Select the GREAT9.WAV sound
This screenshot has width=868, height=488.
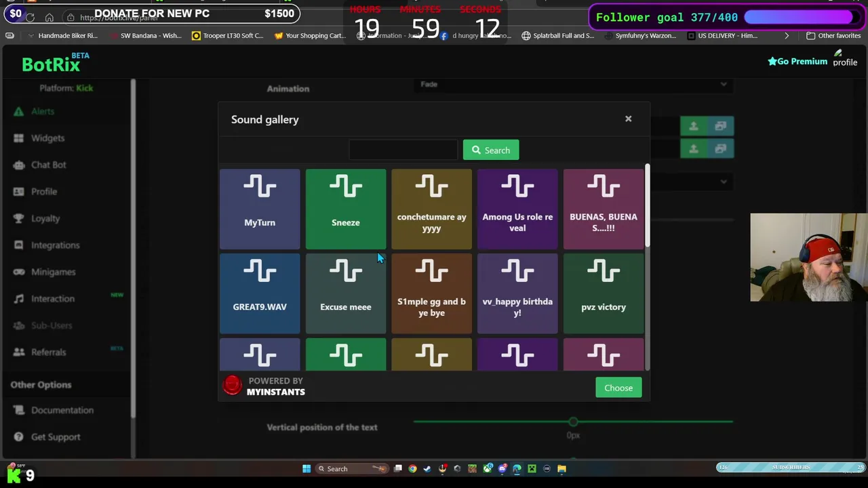point(260,293)
